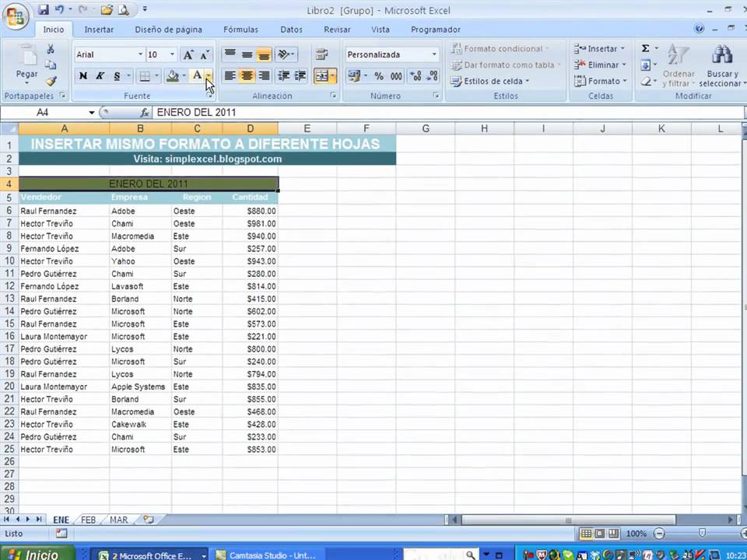Click the Estilos de celda button

pyautogui.click(x=496, y=81)
